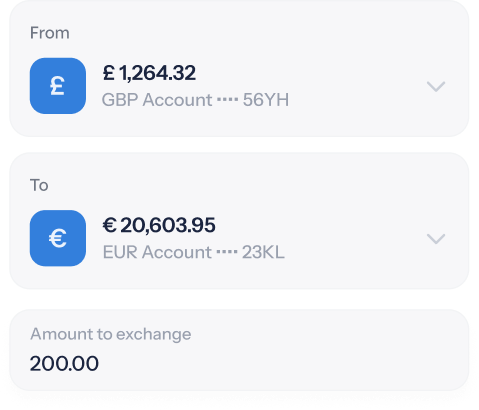Open the To destination account card
479x410 pixels.
239,221
